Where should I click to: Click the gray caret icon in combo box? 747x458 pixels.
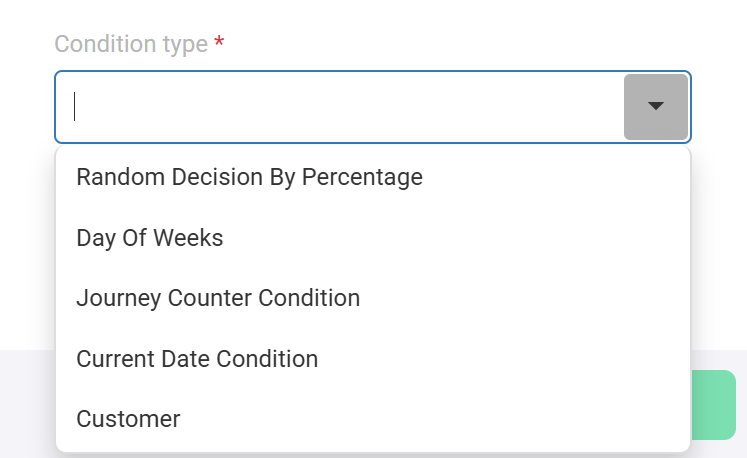[x=656, y=106]
